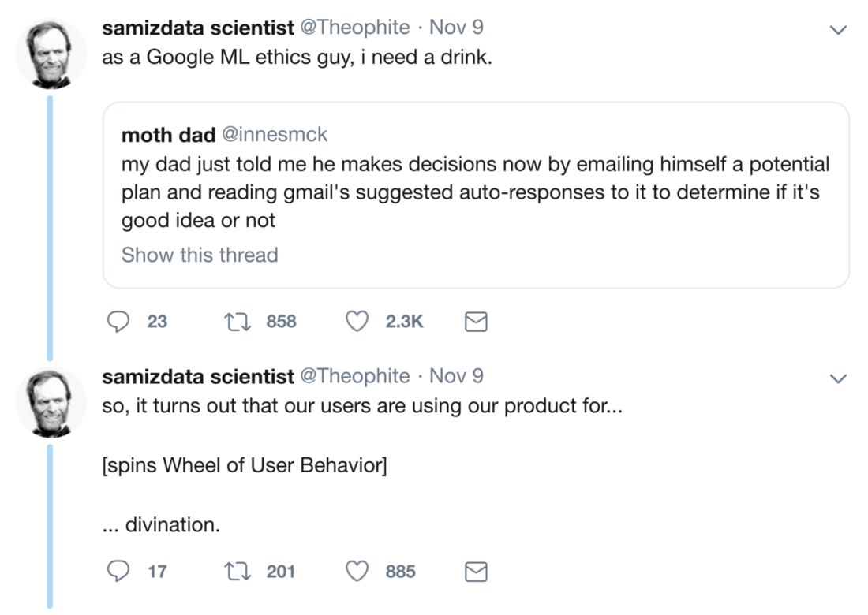This screenshot has width=868, height=615.
Task: Click 'Show this thread' in quoted tweet
Action: click(x=200, y=255)
